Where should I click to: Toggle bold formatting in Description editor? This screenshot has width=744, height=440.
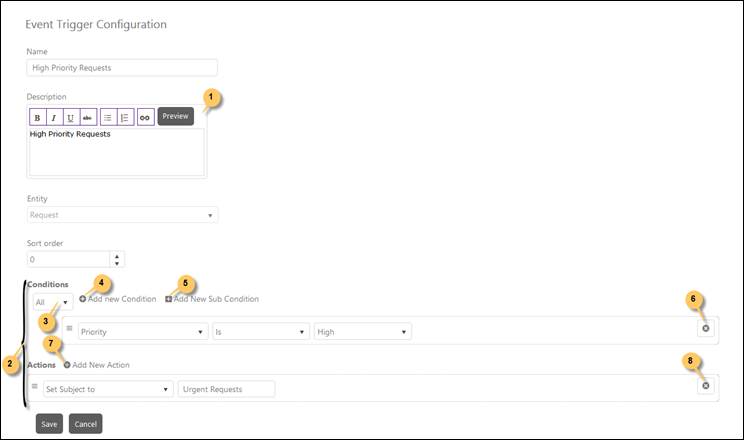coord(37,117)
